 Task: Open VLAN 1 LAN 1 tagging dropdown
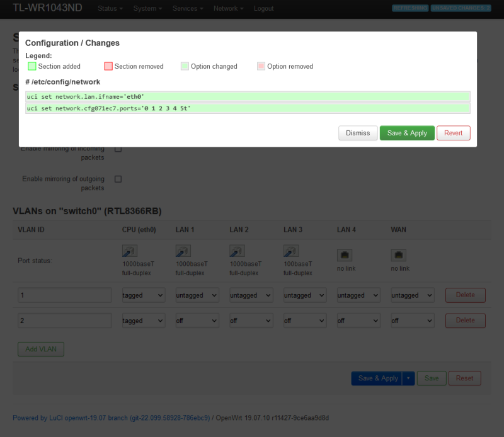[197, 295]
